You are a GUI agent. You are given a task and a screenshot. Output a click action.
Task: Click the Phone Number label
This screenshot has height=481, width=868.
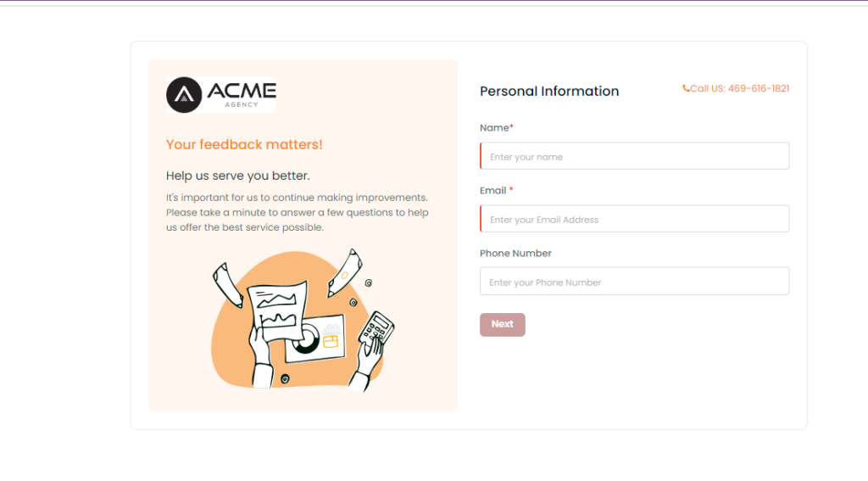[x=515, y=254]
